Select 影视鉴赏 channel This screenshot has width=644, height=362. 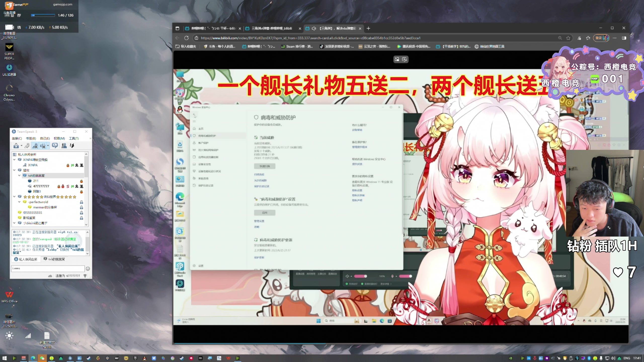click(29, 218)
